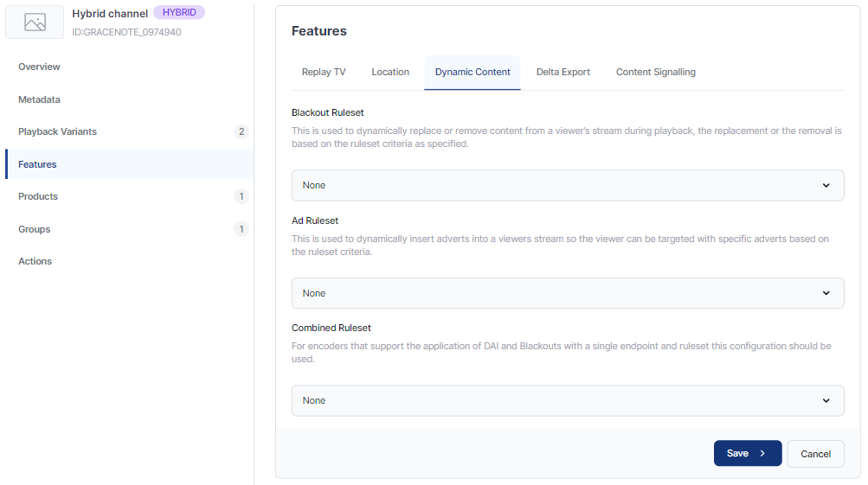Image resolution: width=868 pixels, height=485 pixels.
Task: Select the Dynamic Content tab
Action: tap(473, 72)
